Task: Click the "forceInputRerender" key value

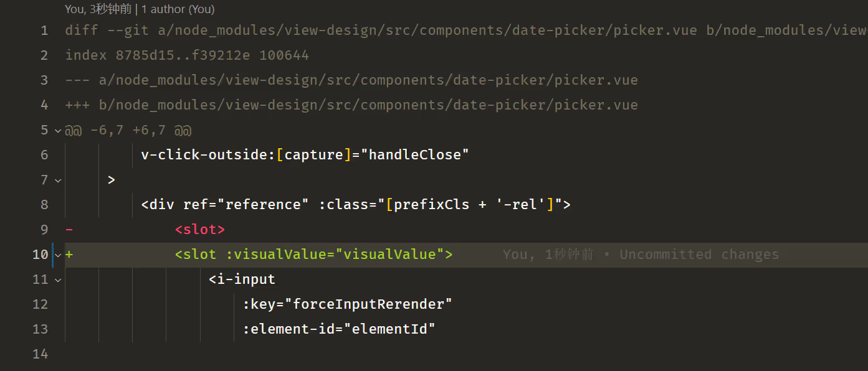Action: (368, 304)
